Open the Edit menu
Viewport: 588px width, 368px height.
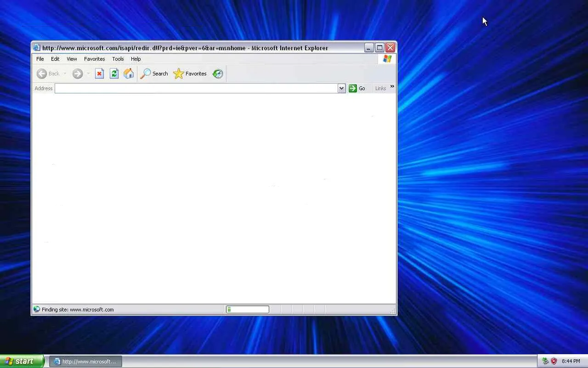point(55,59)
